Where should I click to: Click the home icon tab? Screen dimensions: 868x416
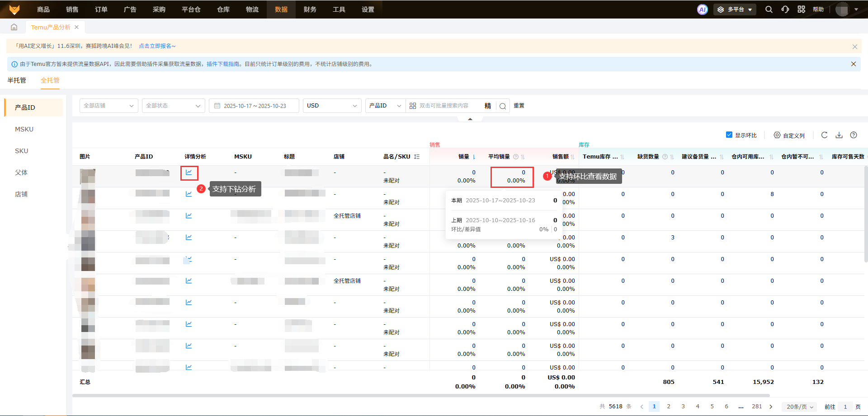click(14, 27)
